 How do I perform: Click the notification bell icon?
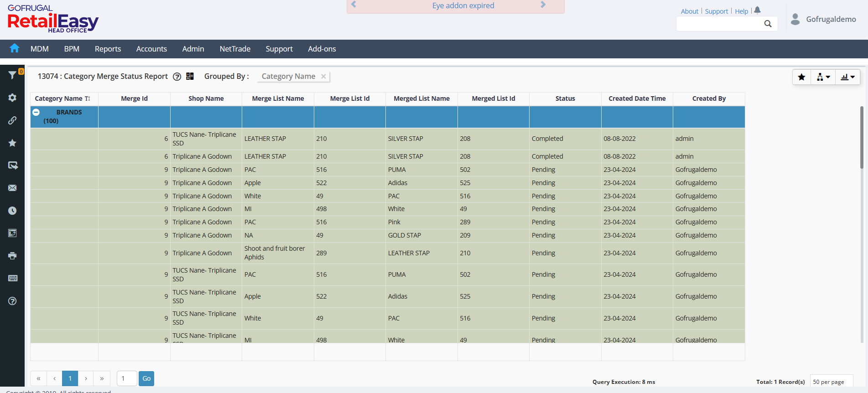[x=758, y=10]
